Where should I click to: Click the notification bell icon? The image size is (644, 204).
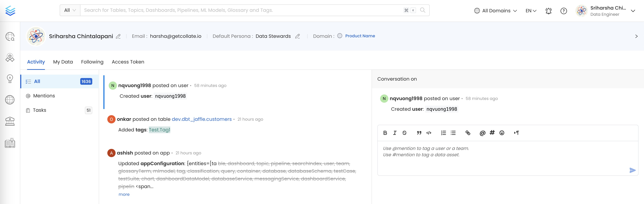coord(548,11)
